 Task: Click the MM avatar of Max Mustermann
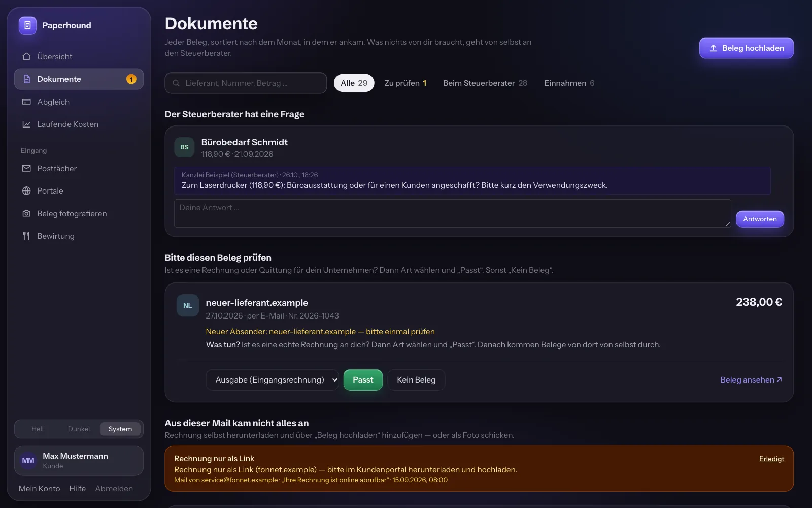pos(28,461)
